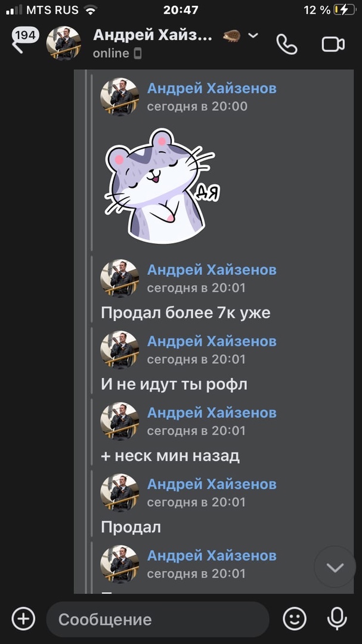362x644 pixels.
Task: Open sender name above the sticker message
Action: (212, 88)
